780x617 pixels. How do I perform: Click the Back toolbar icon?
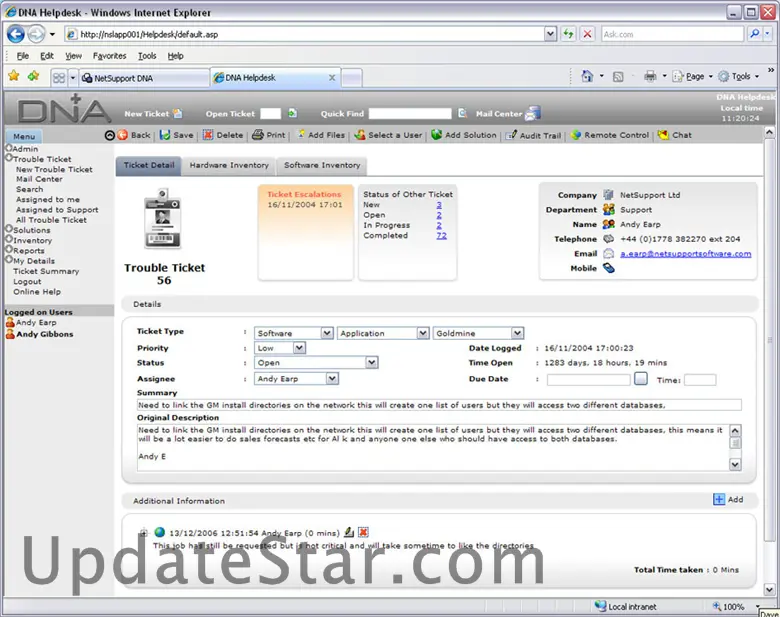122,135
